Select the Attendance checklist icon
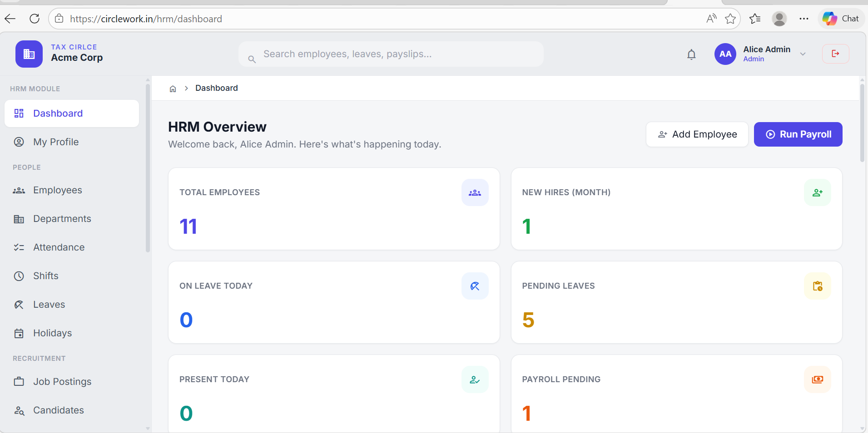This screenshot has width=868, height=433. (x=19, y=247)
